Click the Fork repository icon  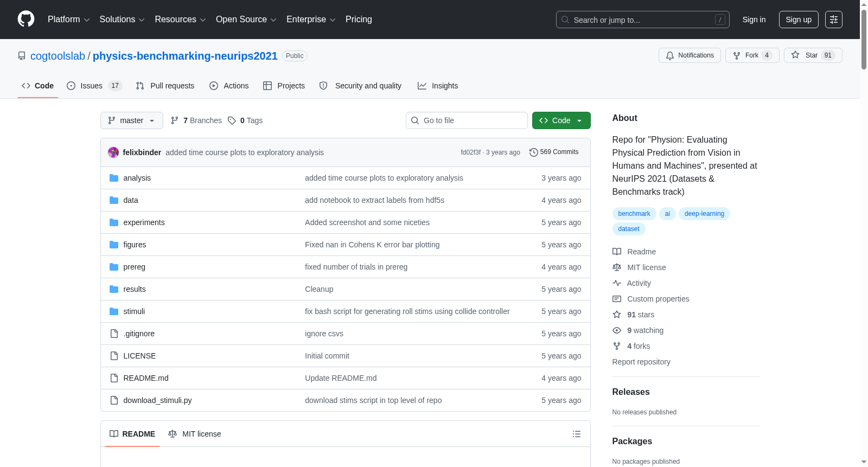(x=737, y=55)
